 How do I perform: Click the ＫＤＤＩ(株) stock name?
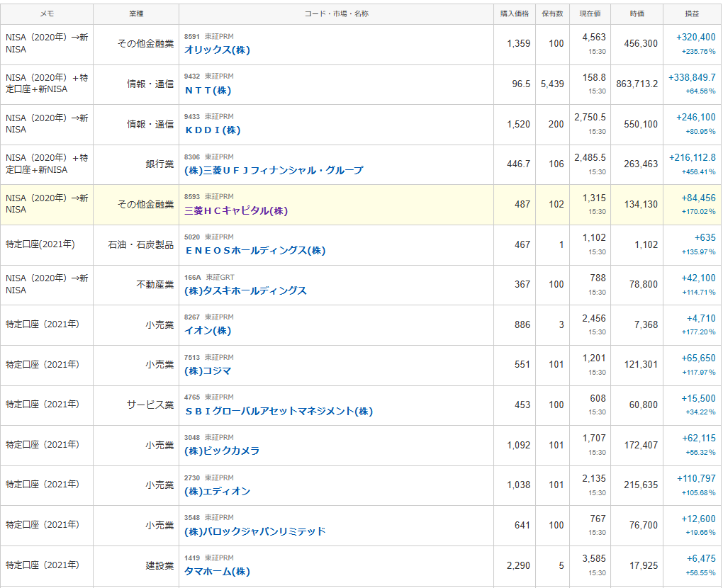[212, 130]
